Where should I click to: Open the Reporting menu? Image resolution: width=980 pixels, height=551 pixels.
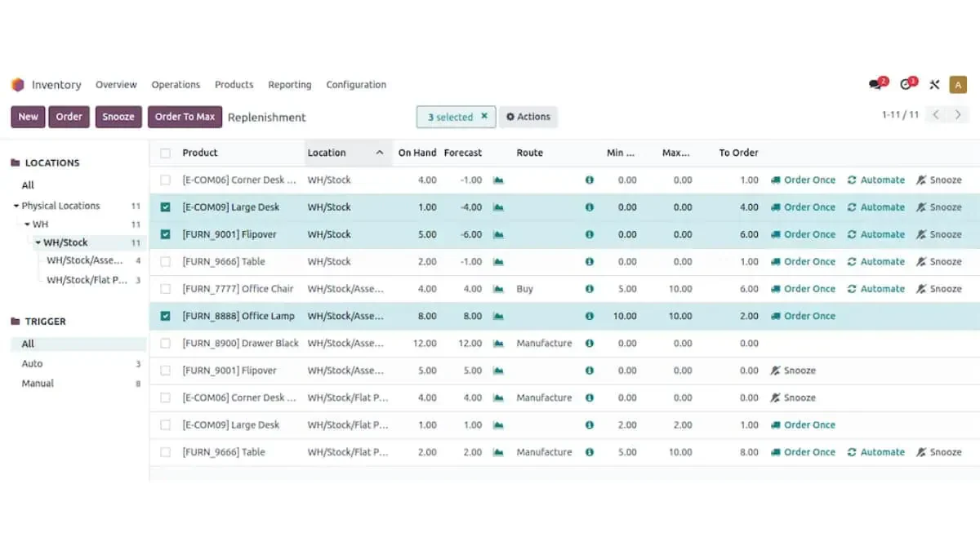290,85
